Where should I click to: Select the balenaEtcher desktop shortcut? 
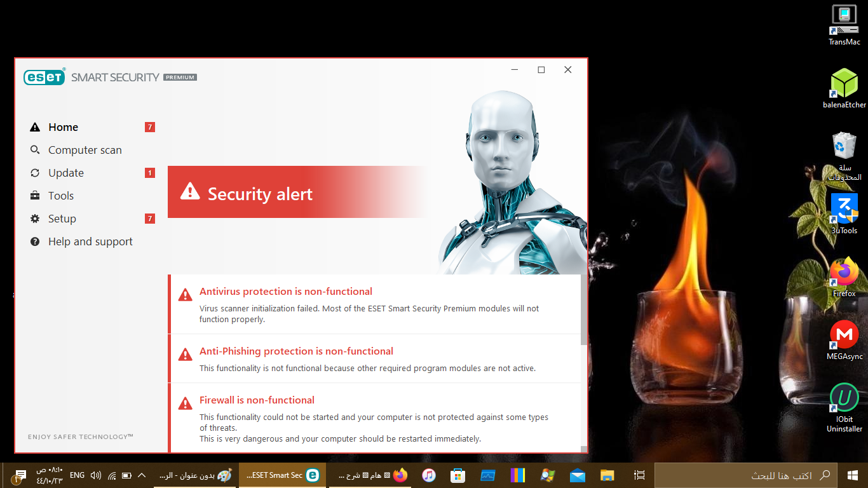(844, 88)
